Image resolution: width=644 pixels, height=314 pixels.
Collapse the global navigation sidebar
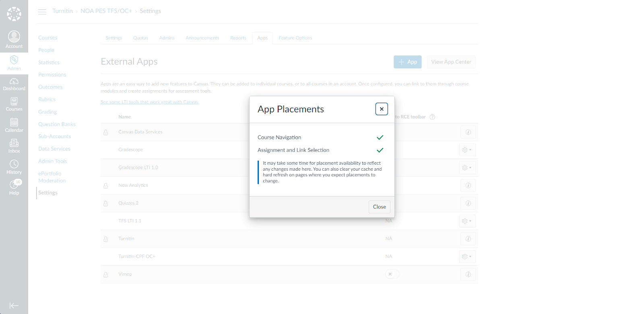(14, 306)
